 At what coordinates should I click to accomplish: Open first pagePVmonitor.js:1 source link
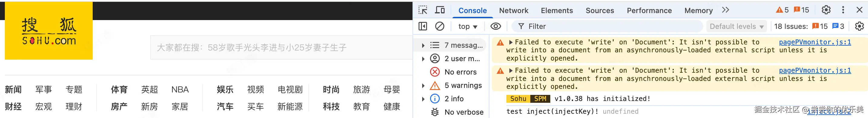pos(815,42)
